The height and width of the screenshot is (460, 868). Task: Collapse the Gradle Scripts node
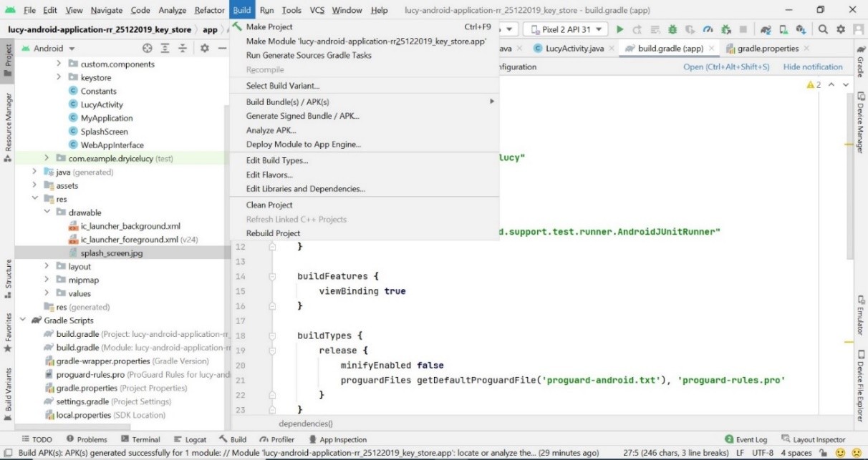(23, 320)
